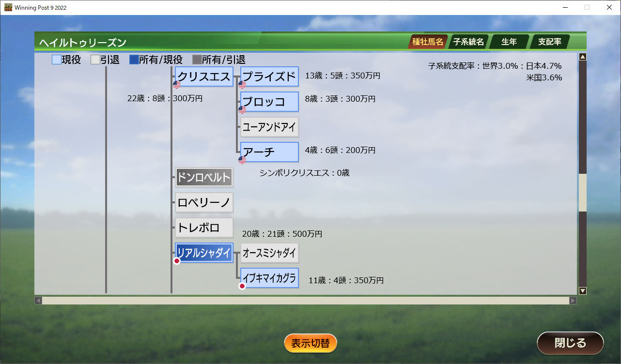The image size is (621, 364).
Task: Click the 現役 legend color swatch
Action: pyautogui.click(x=57, y=60)
